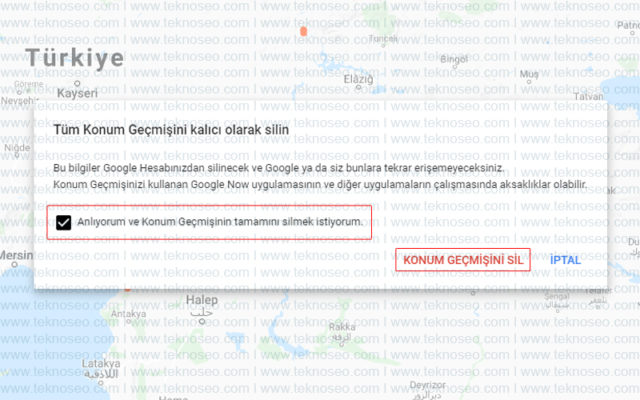
Task: Click the Bingöl label on the map
Action: [454, 59]
